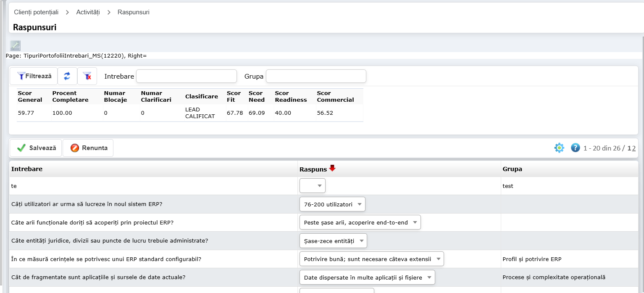Click the 'Scor Readiness' header
The height and width of the screenshot is (293, 644).
point(291,96)
